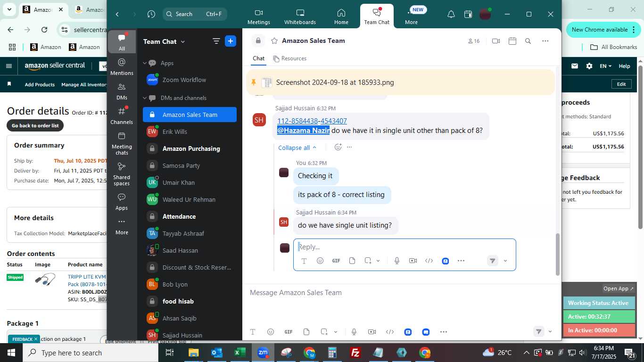Open more options in main message composer
The image size is (644, 362).
pos(443,332)
